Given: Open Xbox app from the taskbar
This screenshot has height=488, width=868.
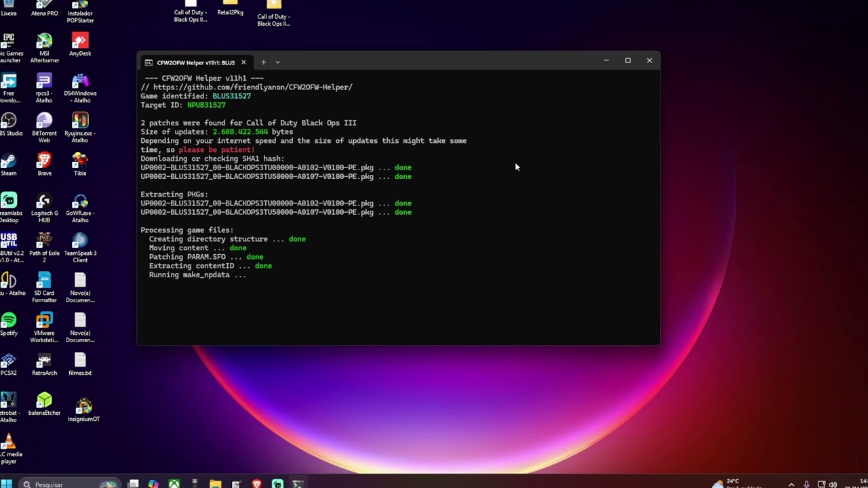Looking at the screenshot, I should [x=174, y=484].
